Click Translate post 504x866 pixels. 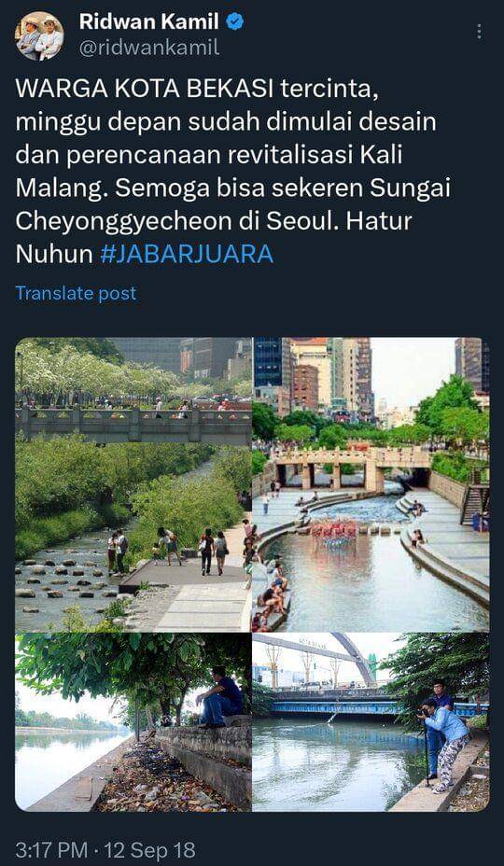[x=76, y=293]
